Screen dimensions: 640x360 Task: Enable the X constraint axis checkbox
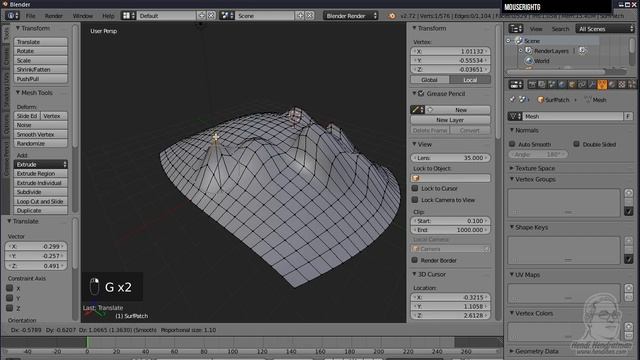10,288
